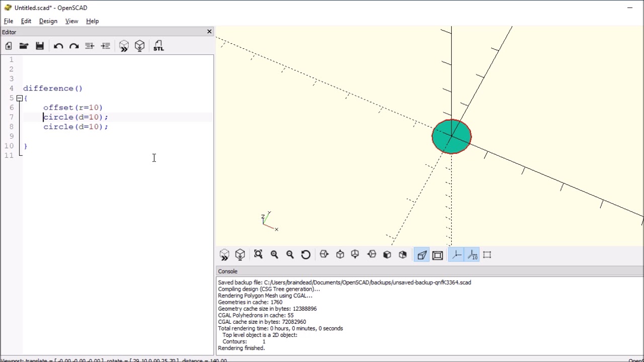Viewport: 644px width, 362px height.
Task: Click the Editor panel title
Action: pyautogui.click(x=9, y=32)
